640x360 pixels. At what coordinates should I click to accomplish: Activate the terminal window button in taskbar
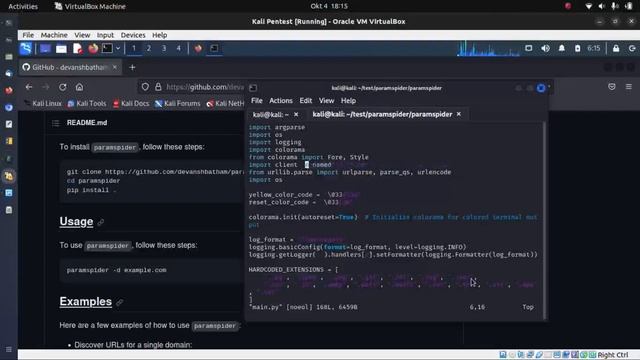coord(214,49)
